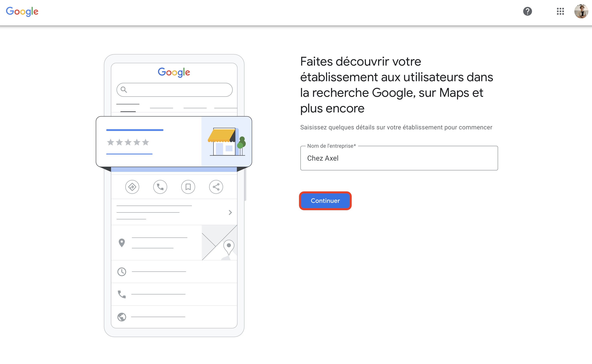This screenshot has width=592, height=364.
Task: Click the phone call circle icon in the illustration
Action: click(160, 187)
